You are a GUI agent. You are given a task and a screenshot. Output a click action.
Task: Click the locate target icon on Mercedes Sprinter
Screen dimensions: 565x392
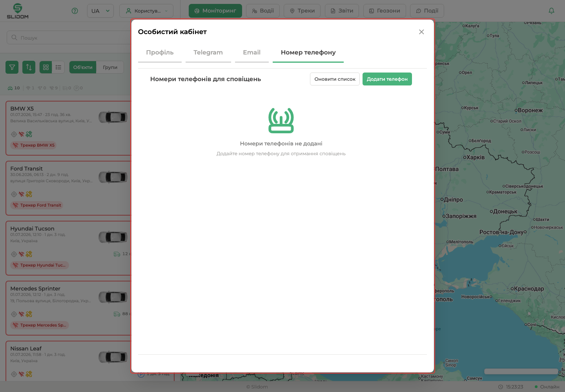pyautogui.click(x=14, y=314)
